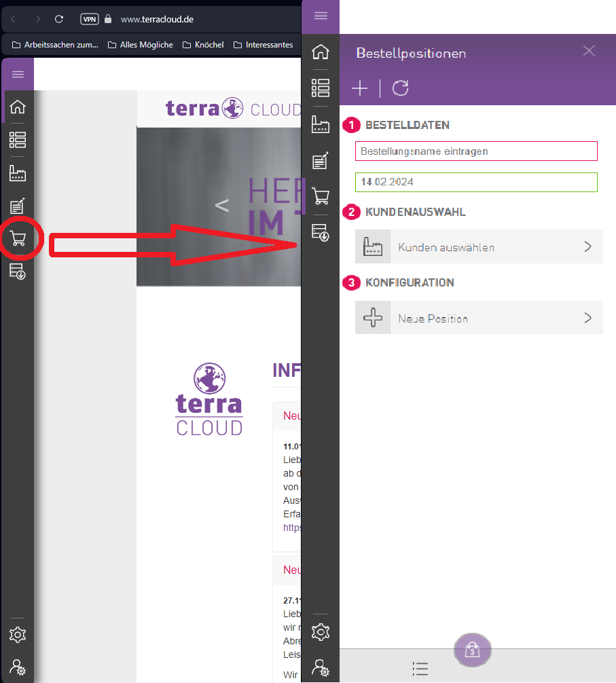This screenshot has width=616, height=683.
Task: Open the Knöchel bookmark folder
Action: 202,45
